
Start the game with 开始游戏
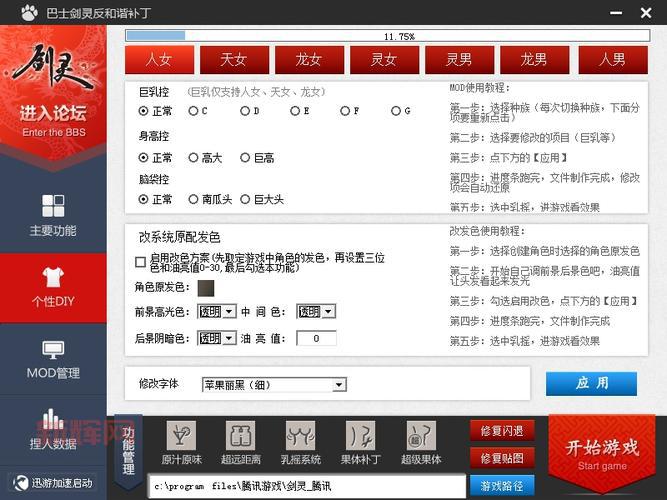pos(602,454)
